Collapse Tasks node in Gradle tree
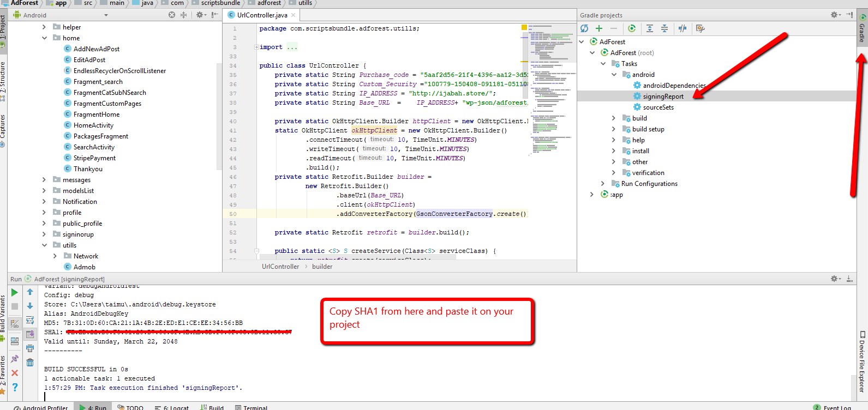 (603, 64)
